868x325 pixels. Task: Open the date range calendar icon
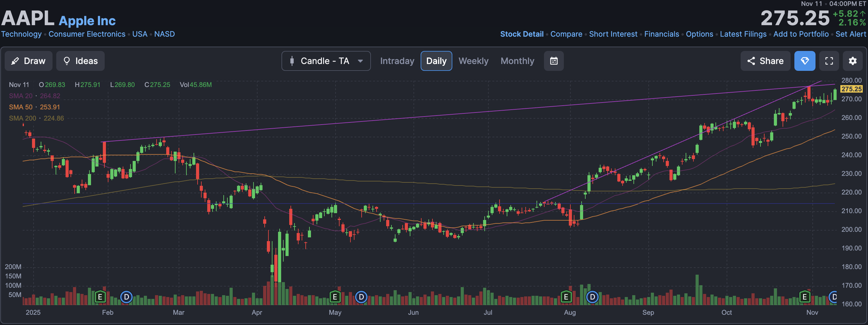554,61
